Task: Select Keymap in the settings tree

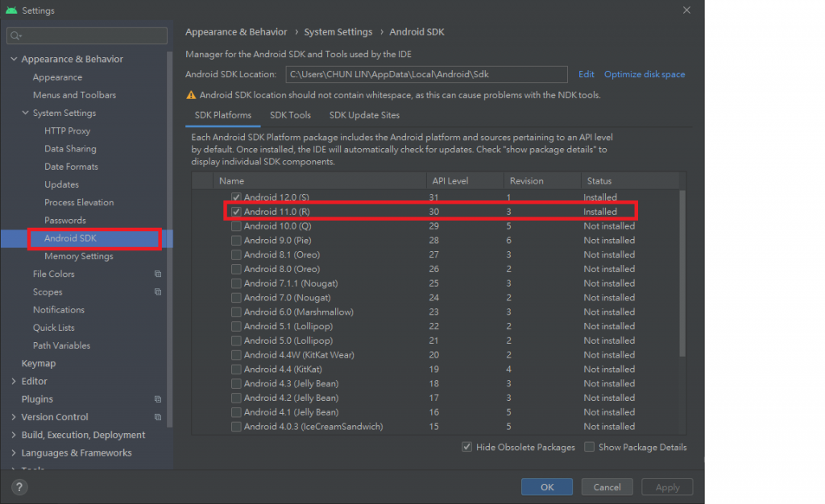Action: click(39, 363)
